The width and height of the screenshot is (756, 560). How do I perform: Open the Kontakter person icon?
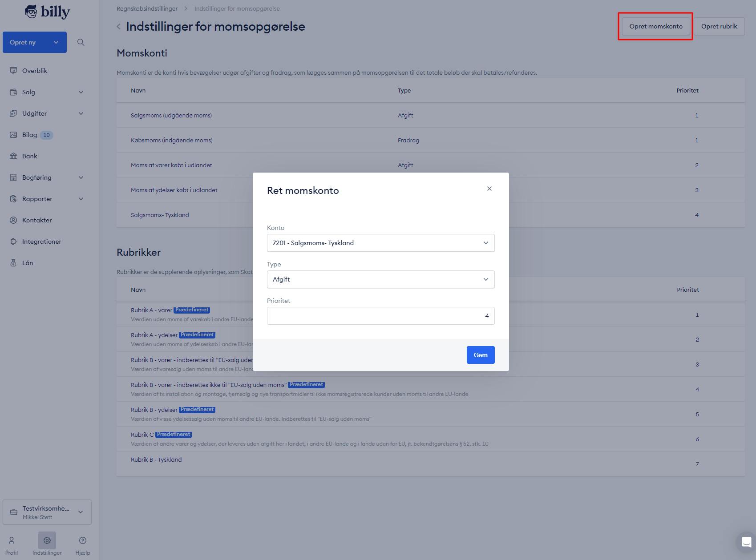tap(13, 220)
